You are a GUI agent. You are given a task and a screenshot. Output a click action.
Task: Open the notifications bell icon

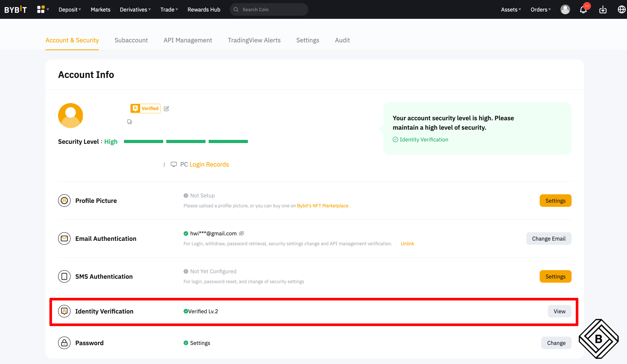[583, 10]
